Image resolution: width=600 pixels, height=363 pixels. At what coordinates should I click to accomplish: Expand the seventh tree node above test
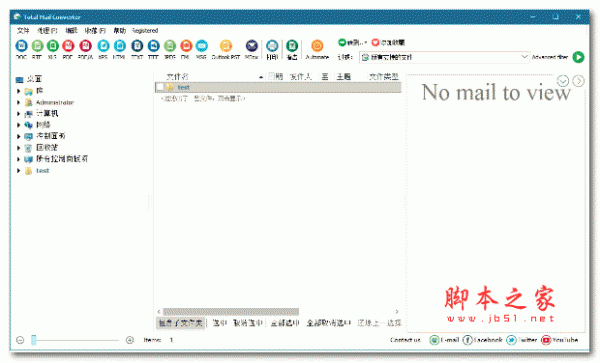[x=18, y=159]
